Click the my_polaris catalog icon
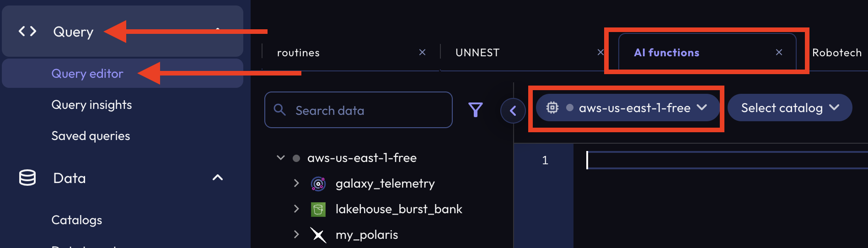This screenshot has width=868, height=248. click(x=318, y=235)
